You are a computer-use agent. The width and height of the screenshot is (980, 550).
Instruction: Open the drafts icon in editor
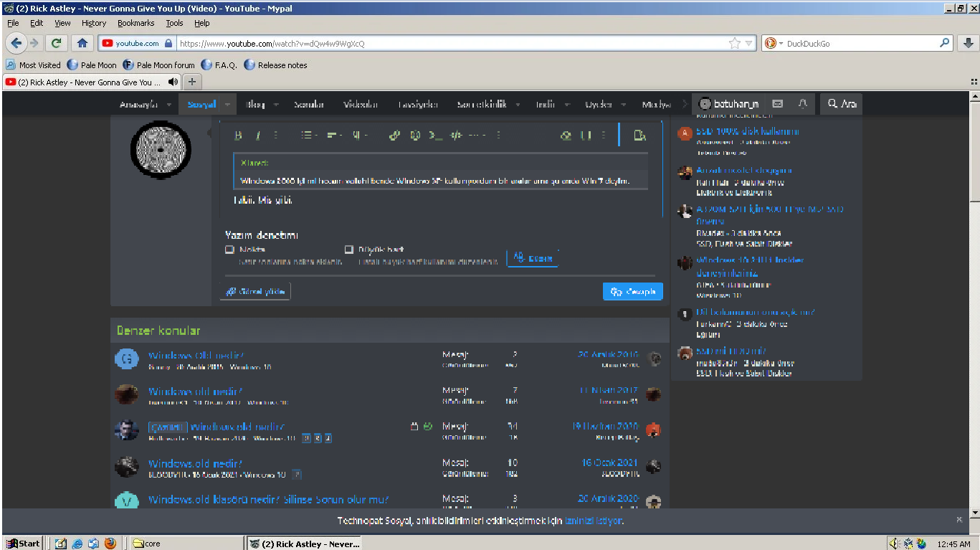[640, 135]
